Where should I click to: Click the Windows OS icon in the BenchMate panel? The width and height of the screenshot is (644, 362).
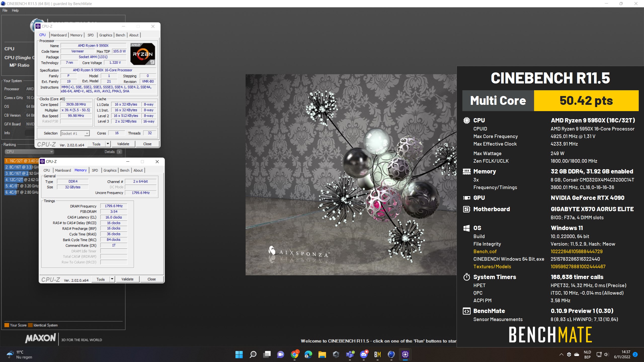pos(466,228)
